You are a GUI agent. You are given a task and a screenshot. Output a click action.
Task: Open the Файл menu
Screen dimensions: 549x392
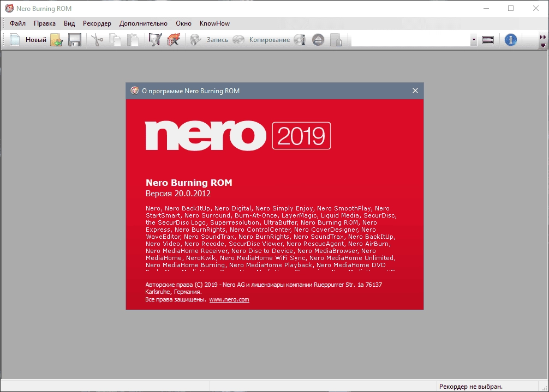tap(17, 23)
